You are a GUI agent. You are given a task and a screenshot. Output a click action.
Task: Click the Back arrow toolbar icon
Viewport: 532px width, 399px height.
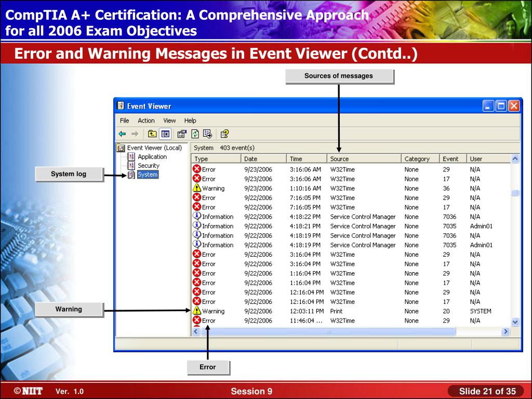click(x=123, y=134)
